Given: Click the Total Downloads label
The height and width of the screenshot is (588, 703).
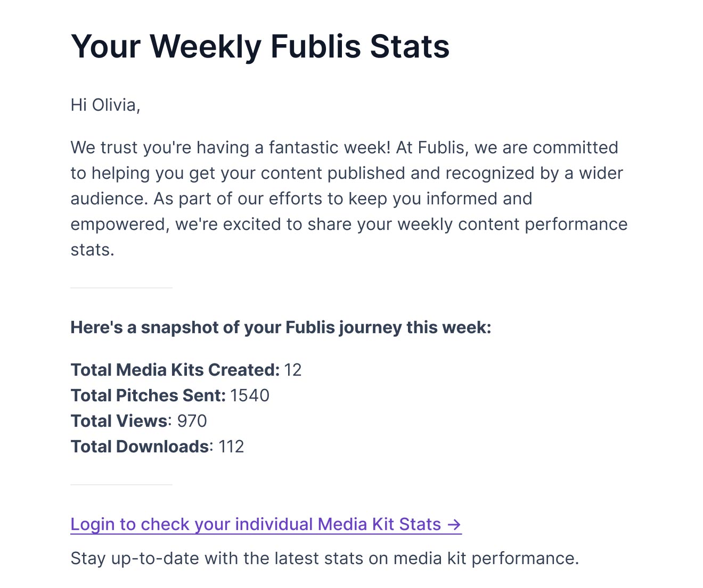Looking at the screenshot, I should [140, 446].
